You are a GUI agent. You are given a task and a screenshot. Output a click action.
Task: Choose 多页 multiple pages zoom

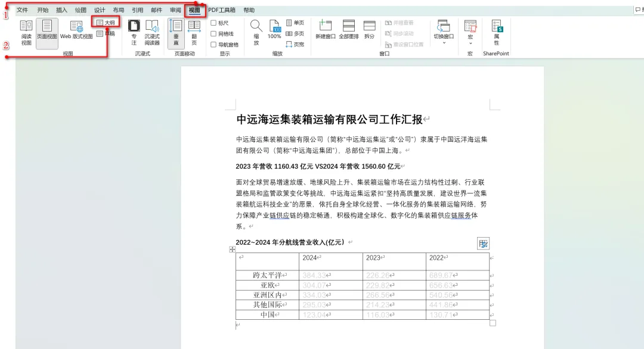pos(295,33)
